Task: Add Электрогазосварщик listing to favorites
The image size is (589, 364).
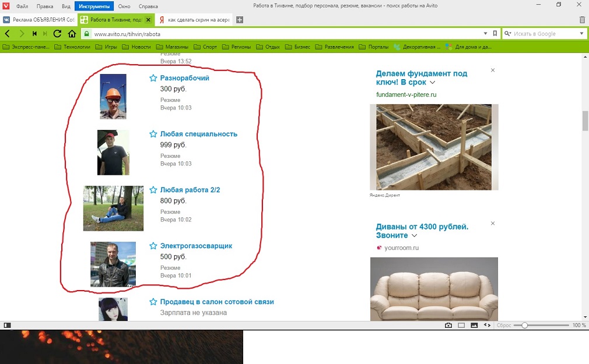Action: coord(153,246)
